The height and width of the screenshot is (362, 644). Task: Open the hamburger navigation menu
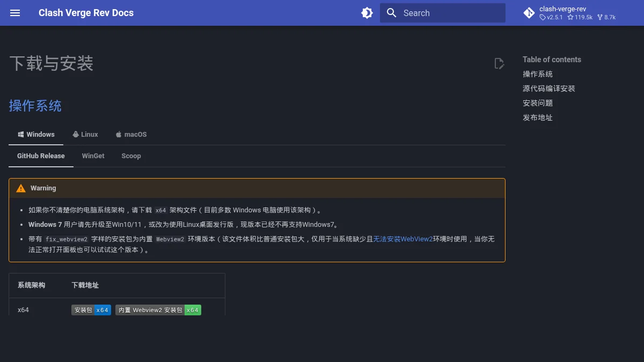(x=15, y=13)
